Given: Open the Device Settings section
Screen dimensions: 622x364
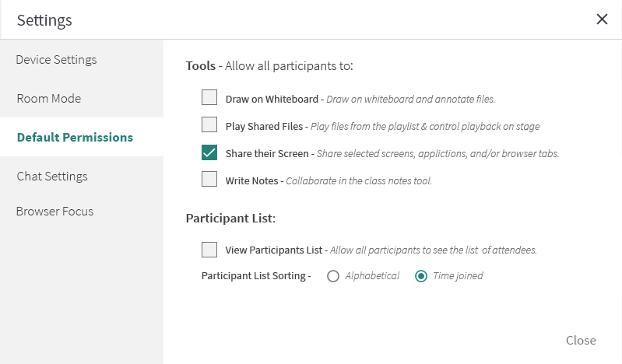Looking at the screenshot, I should (56, 60).
